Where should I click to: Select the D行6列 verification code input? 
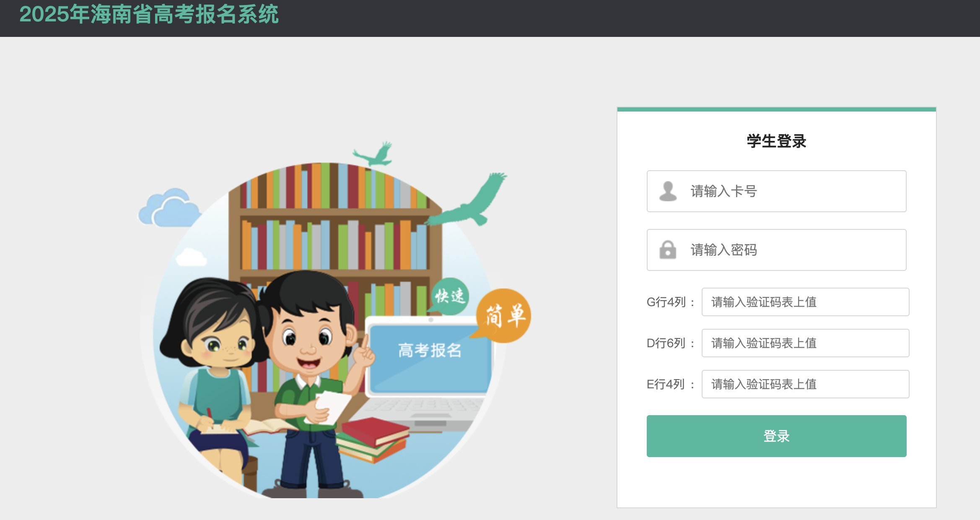coord(805,343)
